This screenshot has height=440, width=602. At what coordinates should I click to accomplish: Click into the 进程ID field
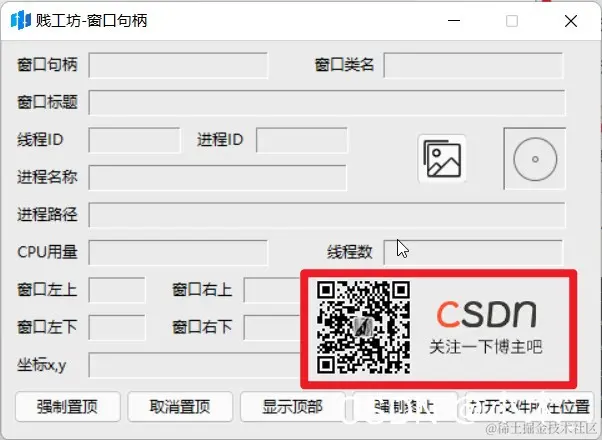pyautogui.click(x=302, y=140)
